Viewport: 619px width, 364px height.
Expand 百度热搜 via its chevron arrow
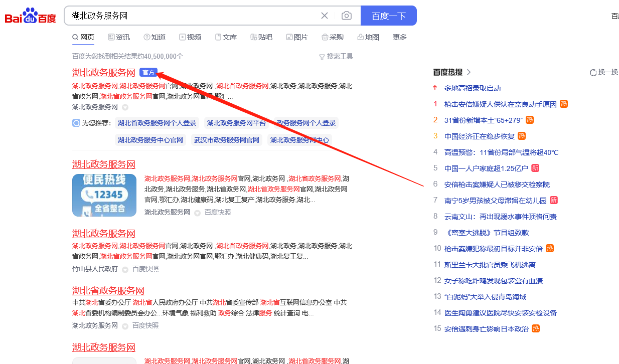pyautogui.click(x=469, y=72)
